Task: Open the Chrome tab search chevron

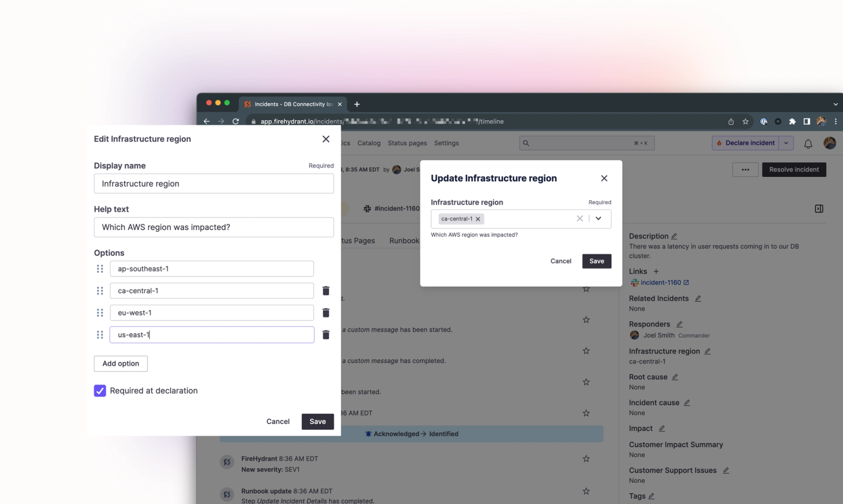Action: click(836, 104)
